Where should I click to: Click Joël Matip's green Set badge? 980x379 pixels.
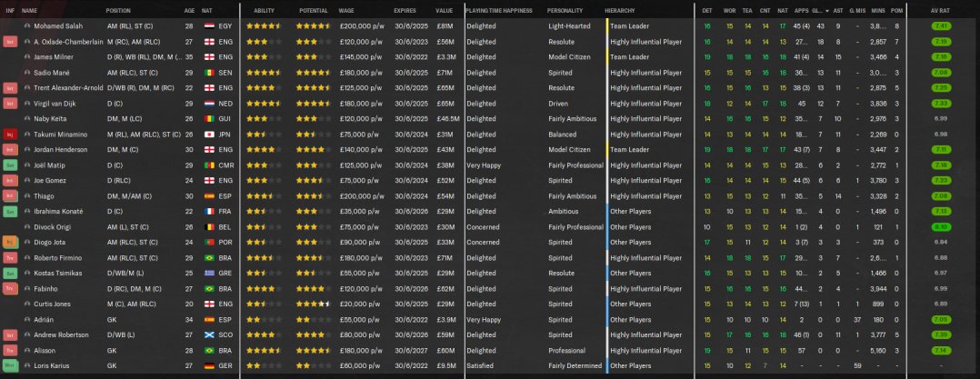pos(9,165)
